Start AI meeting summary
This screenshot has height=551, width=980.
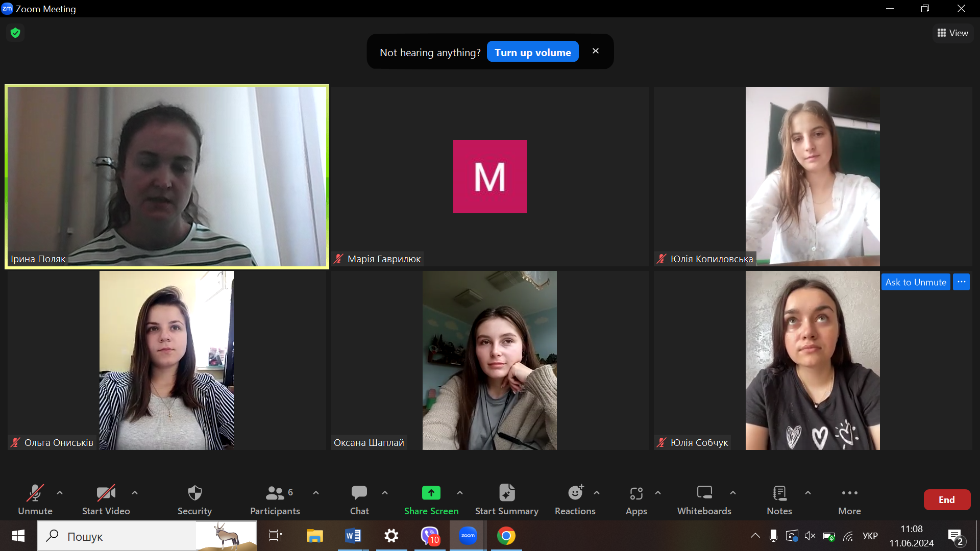click(506, 499)
